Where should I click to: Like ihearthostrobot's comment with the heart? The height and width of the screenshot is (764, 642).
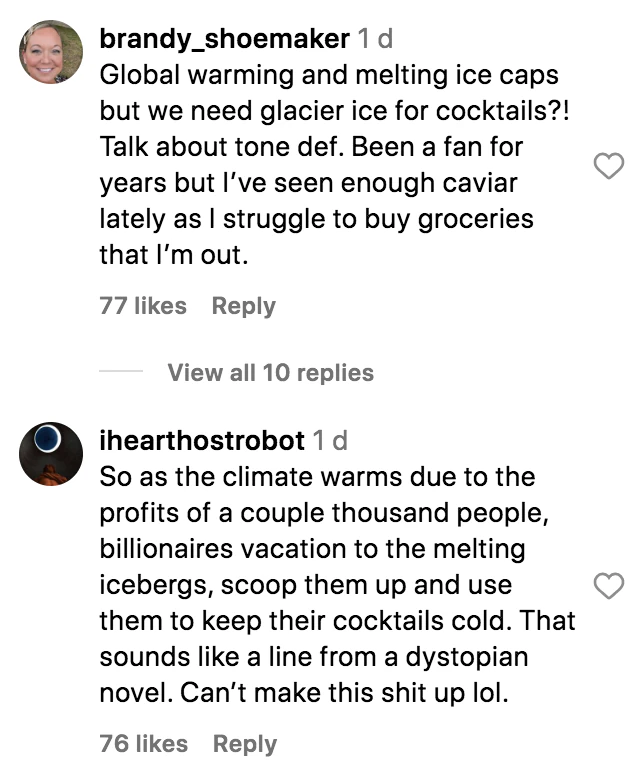point(608,586)
